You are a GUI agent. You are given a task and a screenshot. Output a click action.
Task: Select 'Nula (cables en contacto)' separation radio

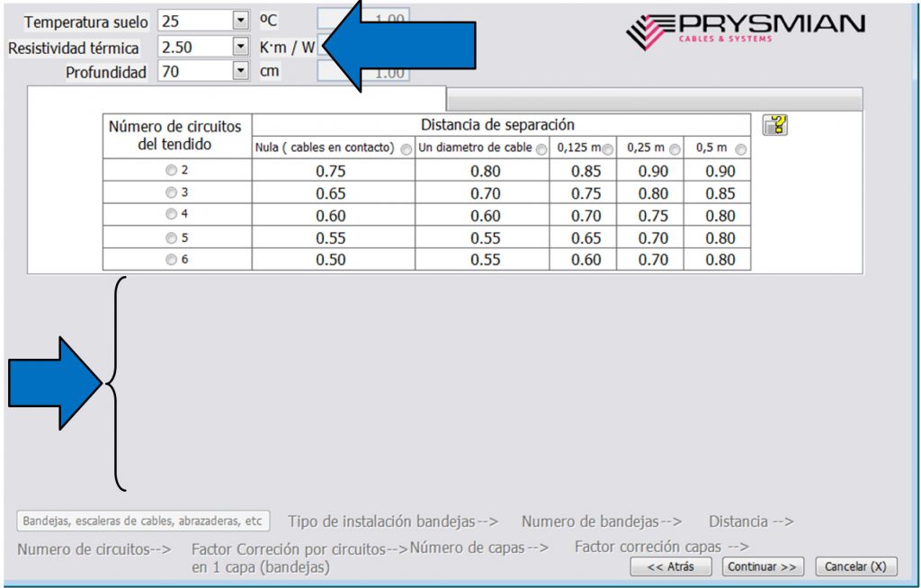[x=406, y=150]
